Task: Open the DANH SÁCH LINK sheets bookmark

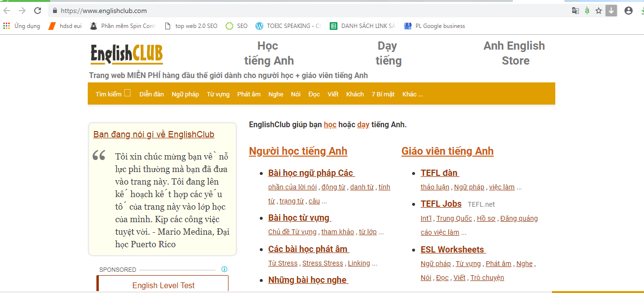Action: (362, 26)
